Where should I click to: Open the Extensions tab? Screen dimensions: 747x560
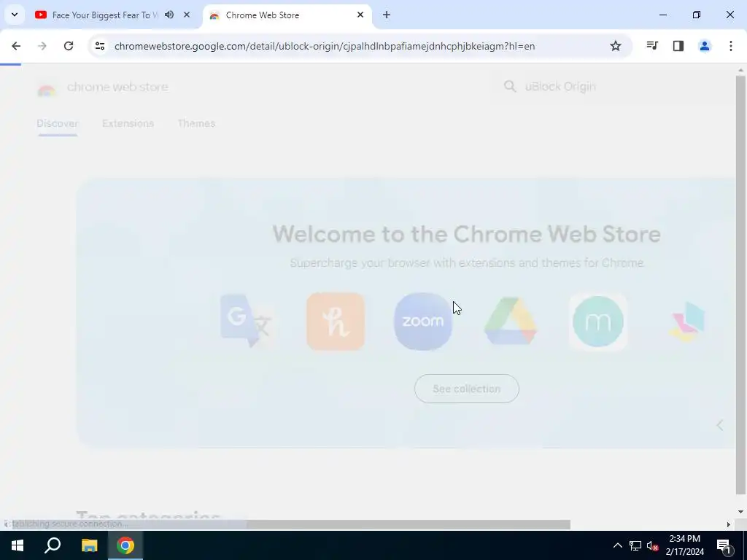(x=128, y=123)
